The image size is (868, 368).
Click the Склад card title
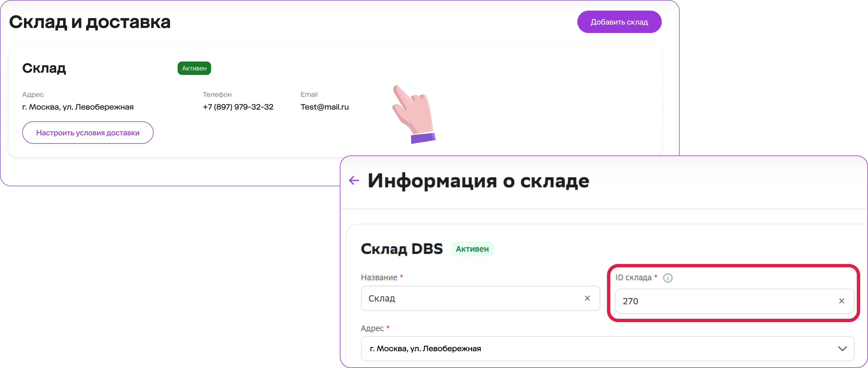point(44,68)
